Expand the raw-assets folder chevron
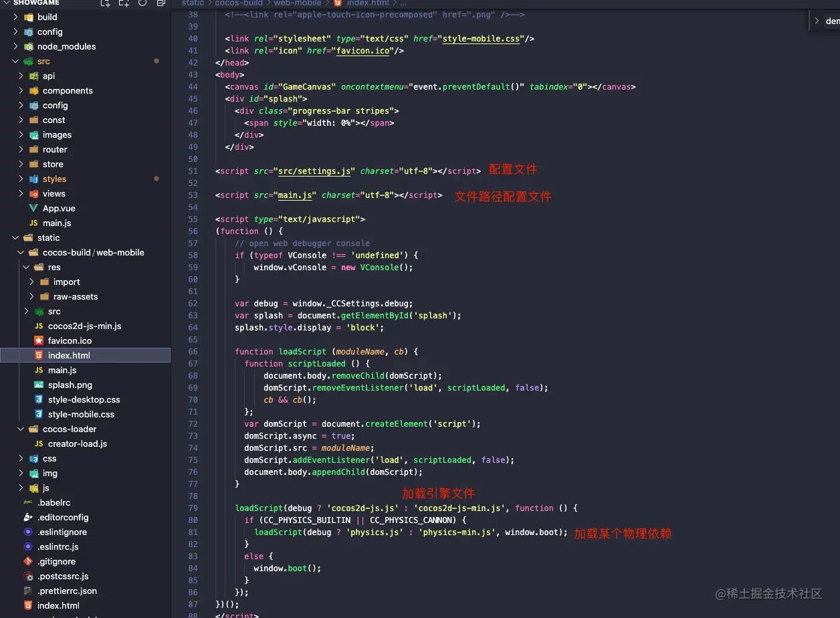 point(32,296)
